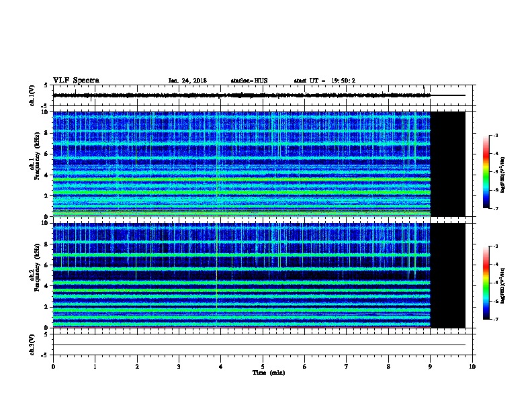Click the "5" tick on ch.1(V) axis
The image size is (532, 411).
pyautogui.click(x=46, y=85)
